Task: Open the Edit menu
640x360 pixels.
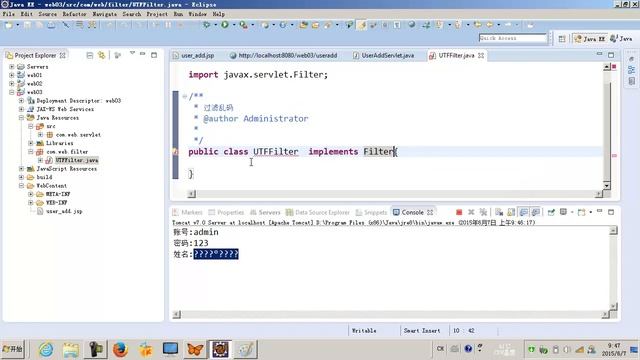Action: coord(27,14)
